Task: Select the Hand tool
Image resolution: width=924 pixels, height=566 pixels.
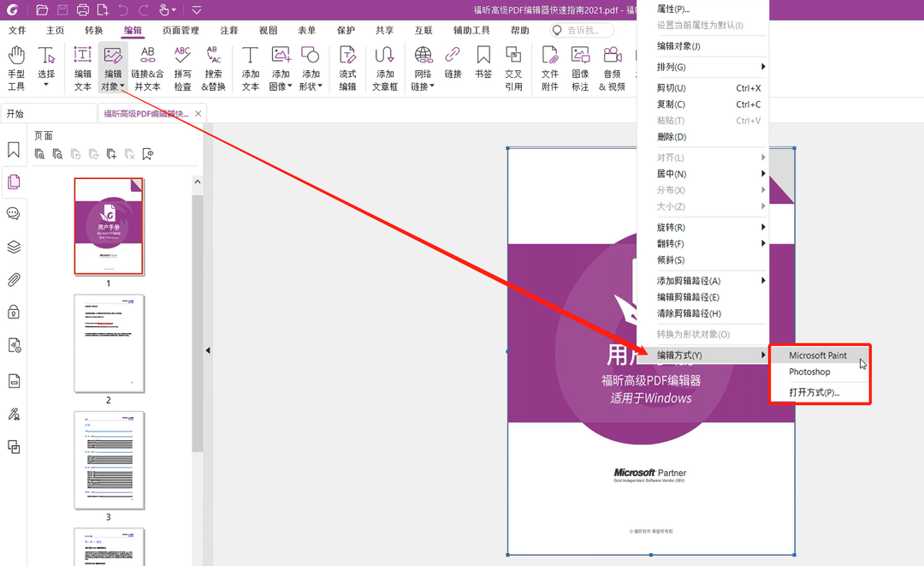Action: pyautogui.click(x=16, y=69)
